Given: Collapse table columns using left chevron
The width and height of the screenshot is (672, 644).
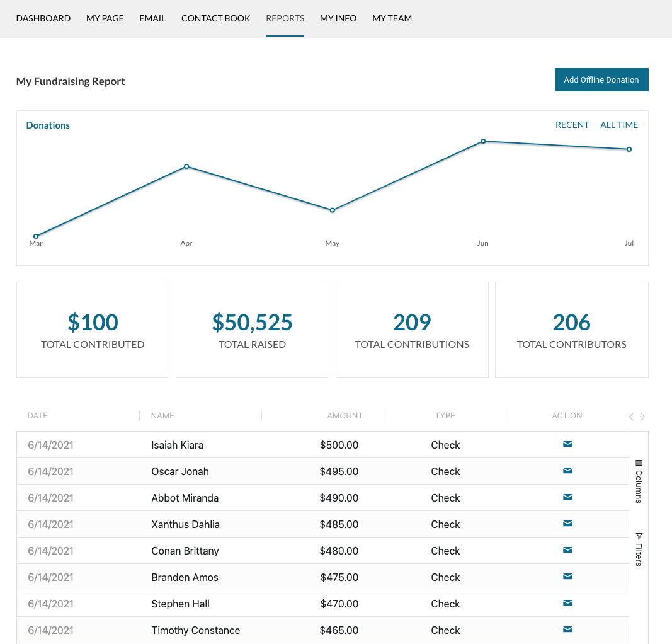Looking at the screenshot, I should (x=630, y=417).
